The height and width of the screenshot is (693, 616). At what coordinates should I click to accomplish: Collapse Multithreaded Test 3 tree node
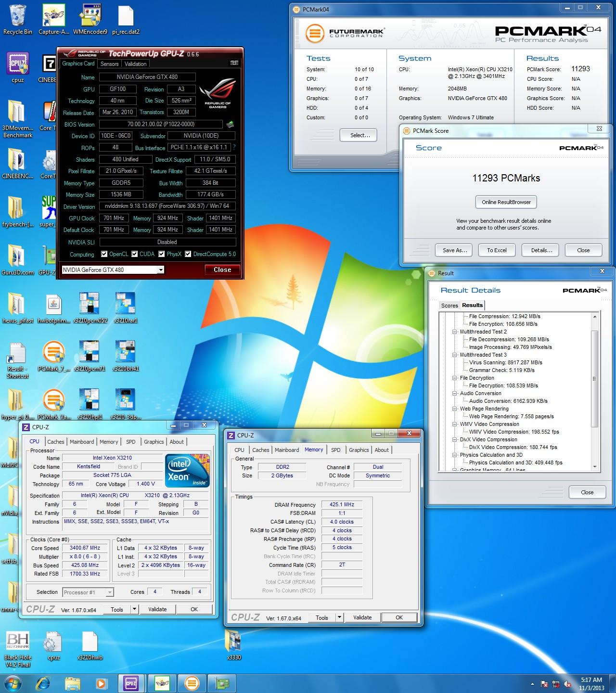pos(455,355)
